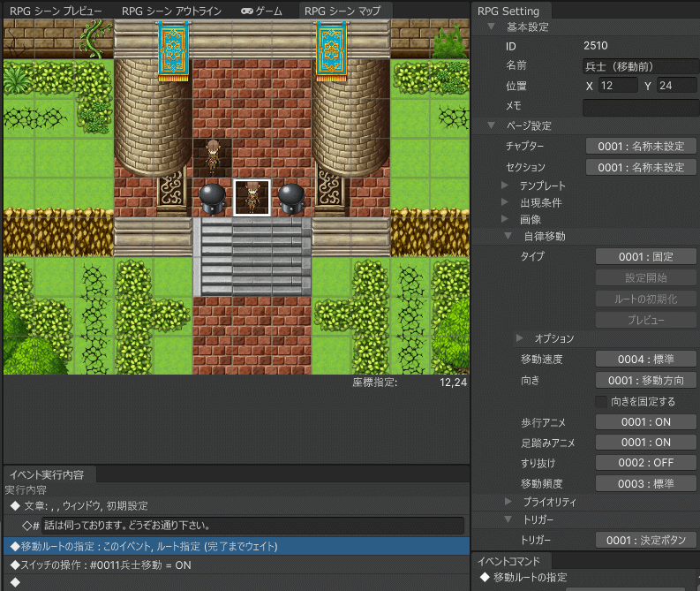Viewport: 700px width, 591px height.
Task: Expand the テンプレート section
Action: click(505, 186)
